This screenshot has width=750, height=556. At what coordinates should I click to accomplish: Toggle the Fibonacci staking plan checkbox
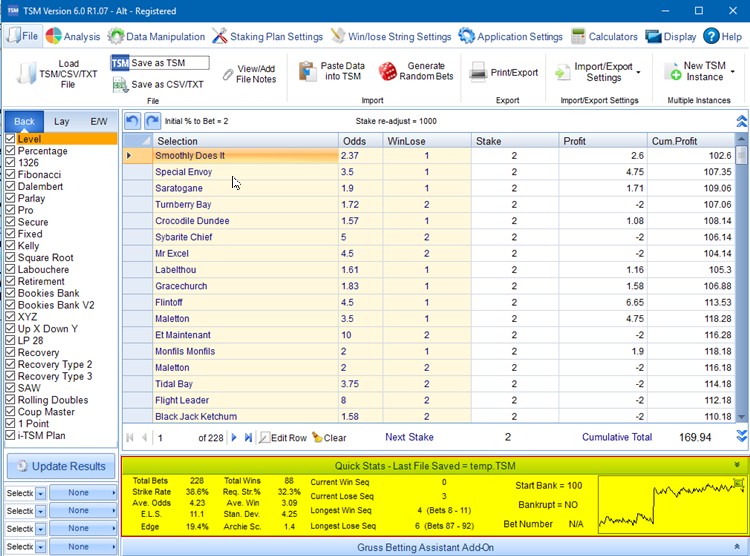pos(10,175)
